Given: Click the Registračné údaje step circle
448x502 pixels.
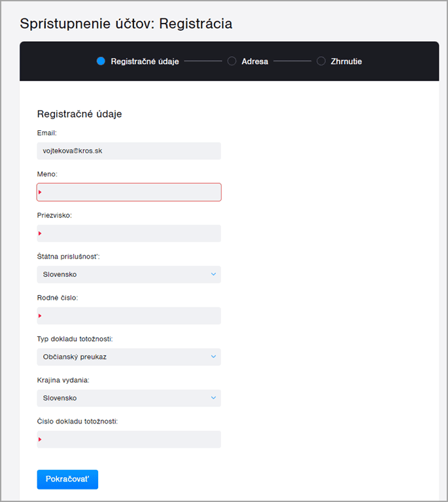Looking at the screenshot, I should pos(101,62).
